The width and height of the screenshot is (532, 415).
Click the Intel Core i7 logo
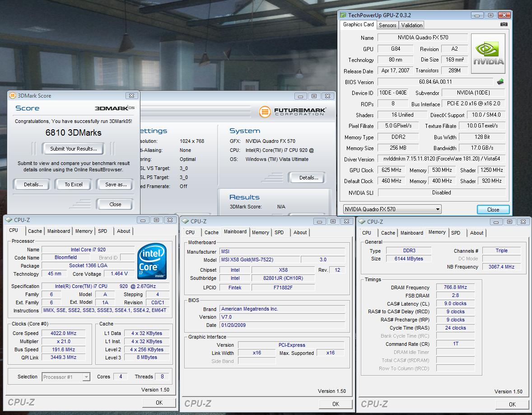152,261
